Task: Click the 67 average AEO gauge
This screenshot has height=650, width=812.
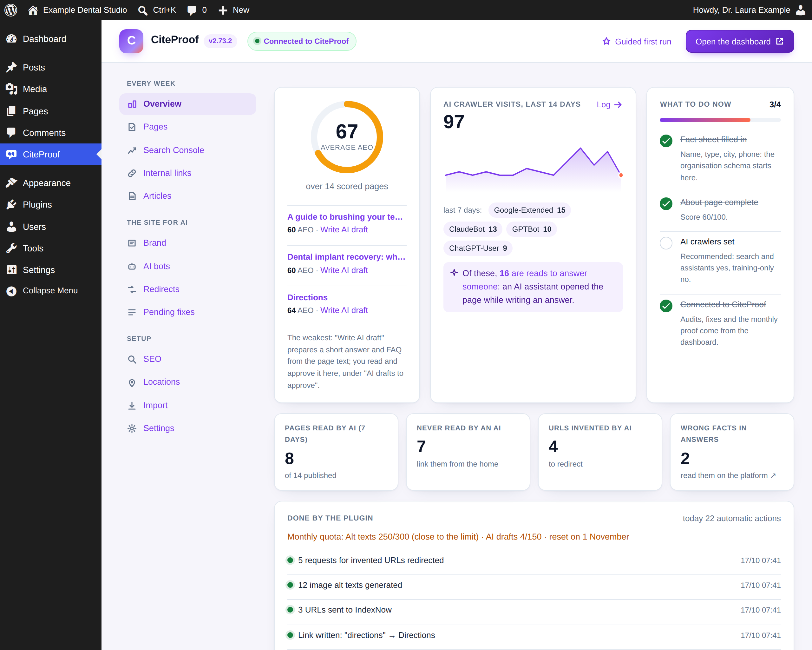Action: (346, 137)
